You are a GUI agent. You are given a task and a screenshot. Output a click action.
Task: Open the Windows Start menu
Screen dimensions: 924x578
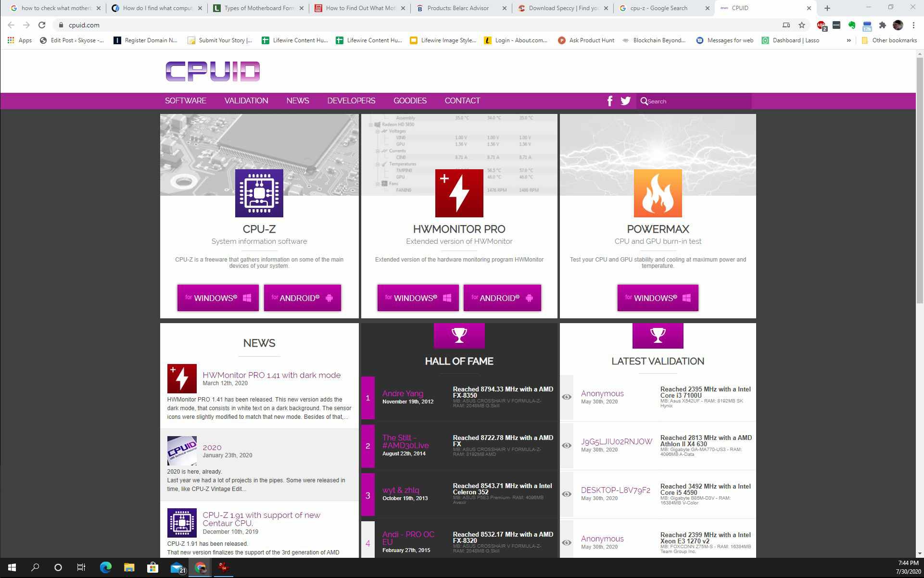pos(12,567)
